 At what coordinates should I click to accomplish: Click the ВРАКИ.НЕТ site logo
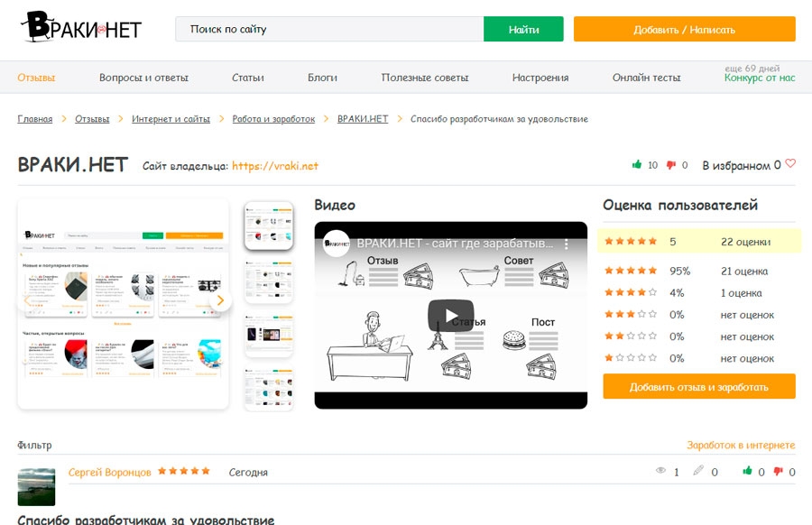point(81,27)
